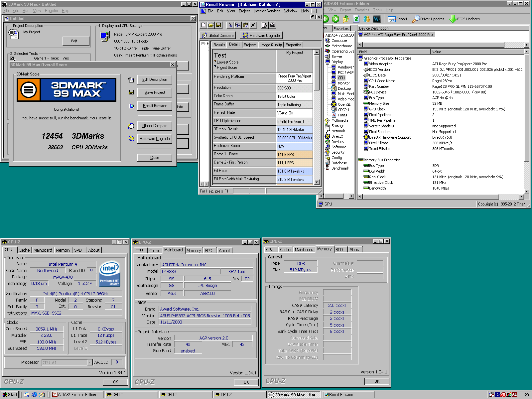Click BIOS Updates in AIDA64 toolbar
Image resolution: width=532 pixels, height=399 pixels.
tap(465, 19)
